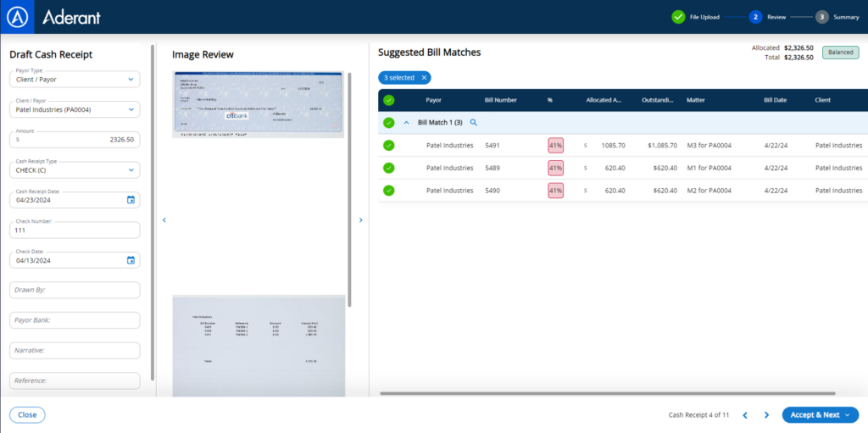Click the Narrative field
Viewport: 868px width, 433px height.
coord(75,351)
